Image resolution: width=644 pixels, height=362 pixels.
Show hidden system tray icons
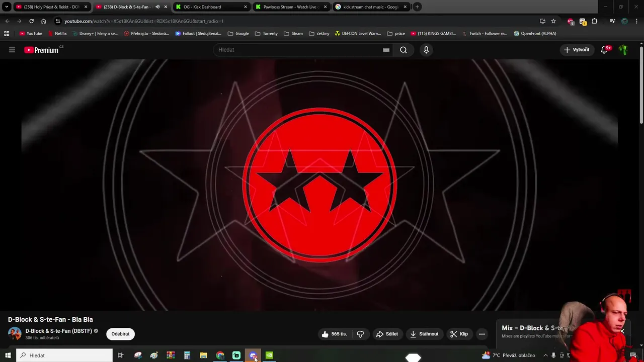pos(545,355)
